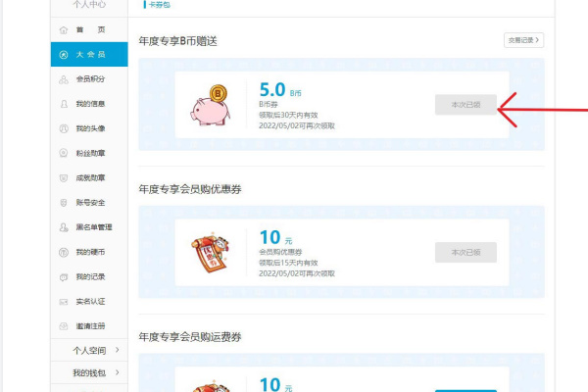Expand the 个人空间 chevron
Image resolution: width=588 pixels, height=392 pixels.
118,350
